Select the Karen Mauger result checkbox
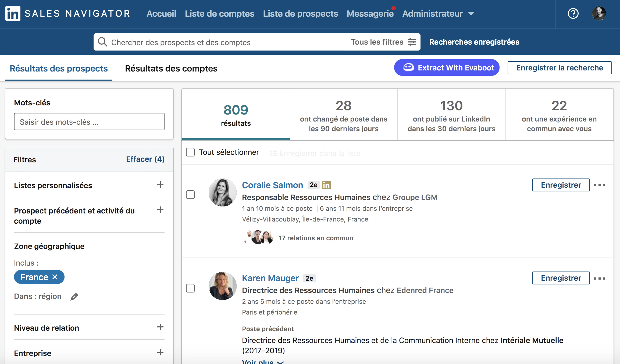 pos(190,288)
